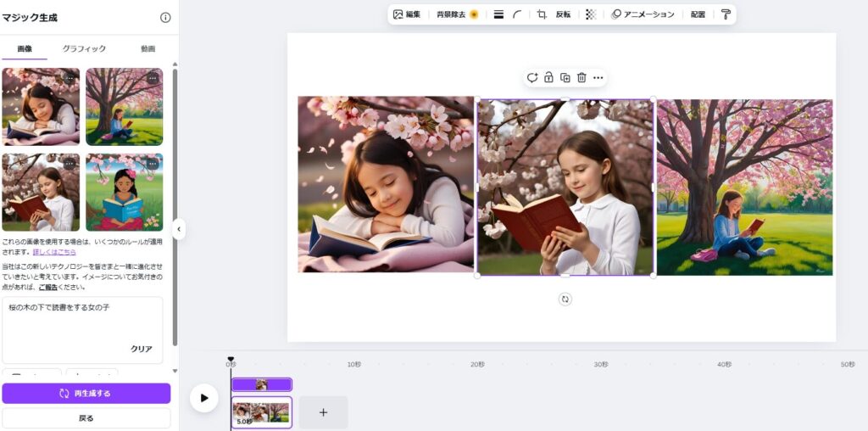Screen dimensions: 868x431
Task: Play the video with the play button
Action: (x=204, y=398)
